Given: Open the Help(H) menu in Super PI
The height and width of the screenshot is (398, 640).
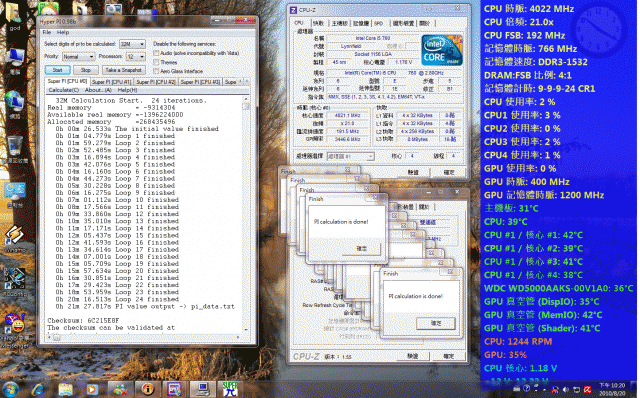Looking at the screenshot, I should [x=127, y=90].
